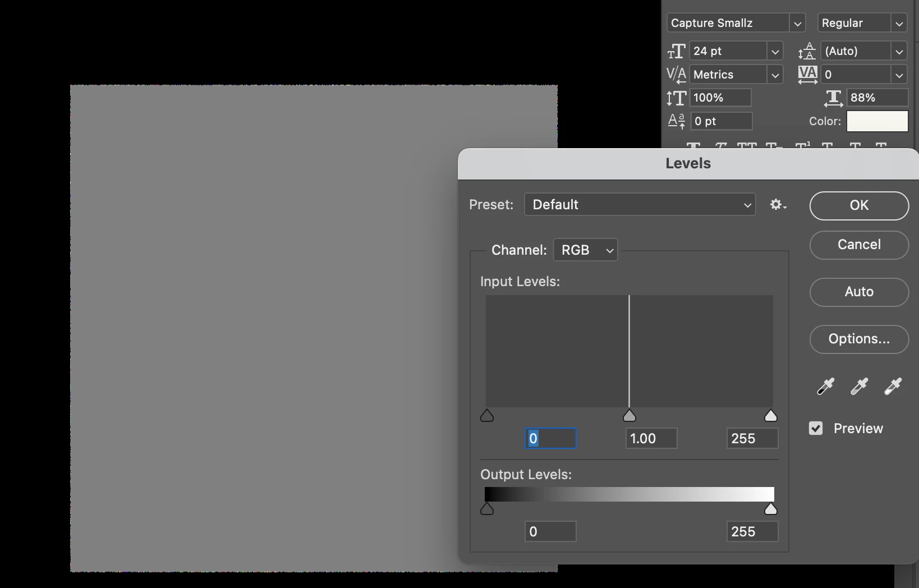
Task: Open the Channel dropdown set to RGB
Action: pos(585,250)
